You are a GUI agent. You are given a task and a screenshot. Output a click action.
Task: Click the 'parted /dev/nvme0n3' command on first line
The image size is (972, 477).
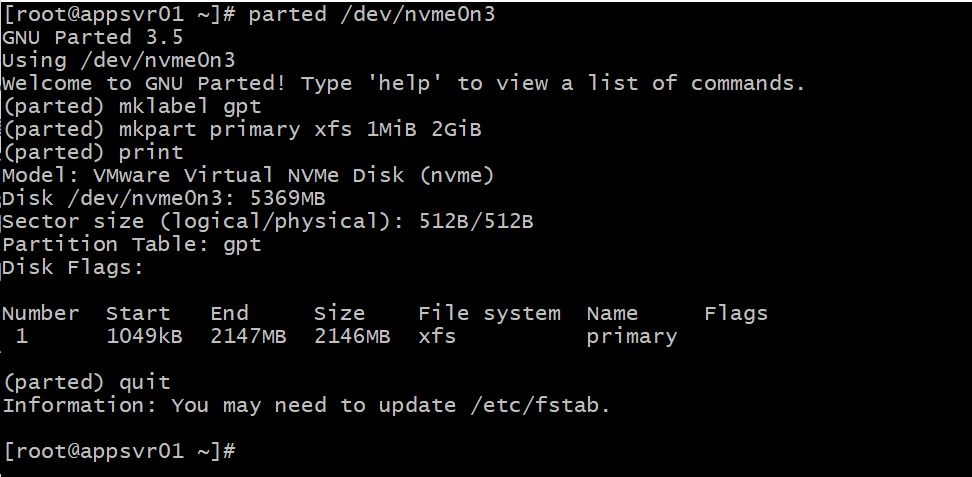(371, 14)
